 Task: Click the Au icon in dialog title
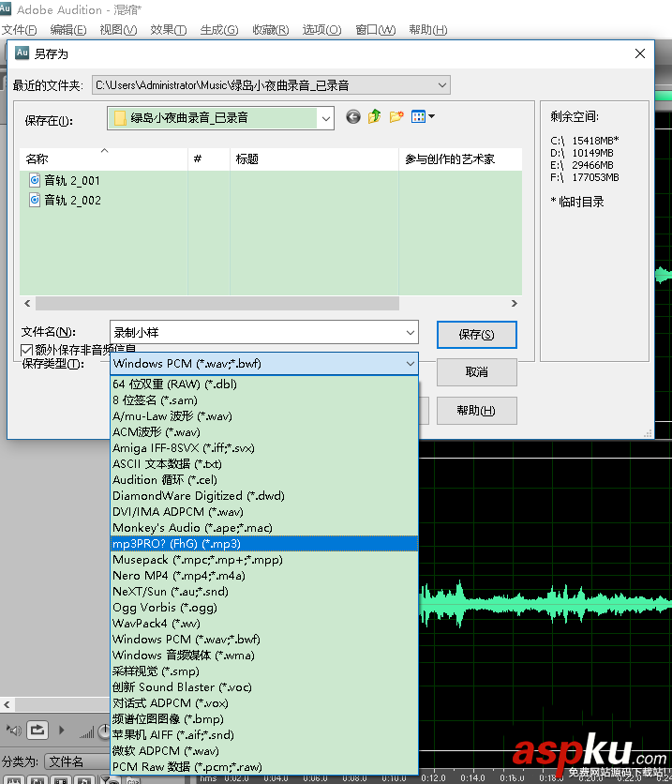pos(22,53)
